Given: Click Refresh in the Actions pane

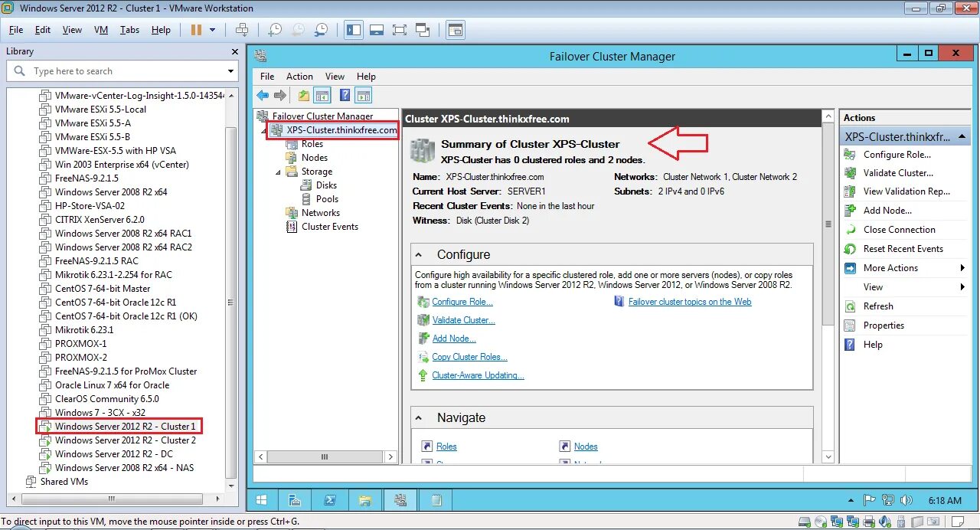Looking at the screenshot, I should [878, 306].
